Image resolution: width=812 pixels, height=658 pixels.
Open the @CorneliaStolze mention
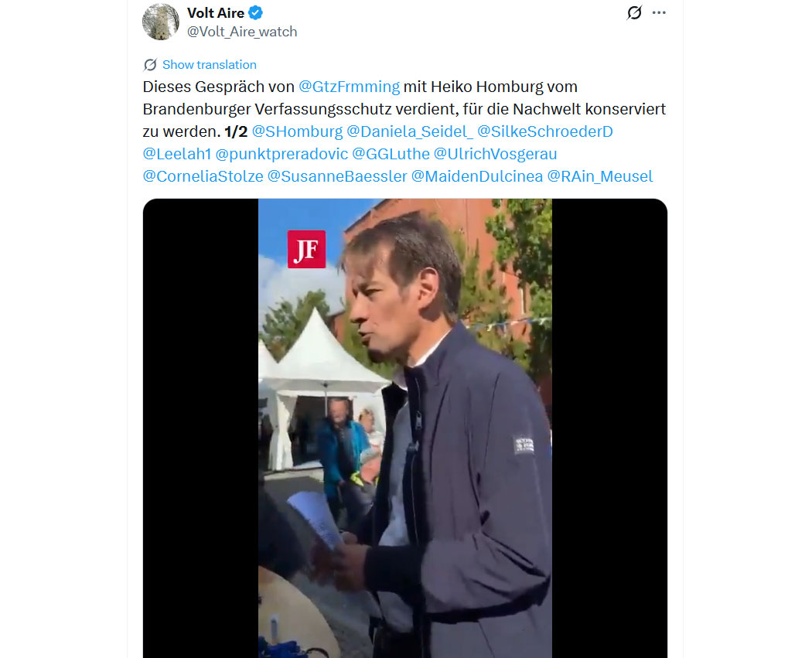(203, 176)
